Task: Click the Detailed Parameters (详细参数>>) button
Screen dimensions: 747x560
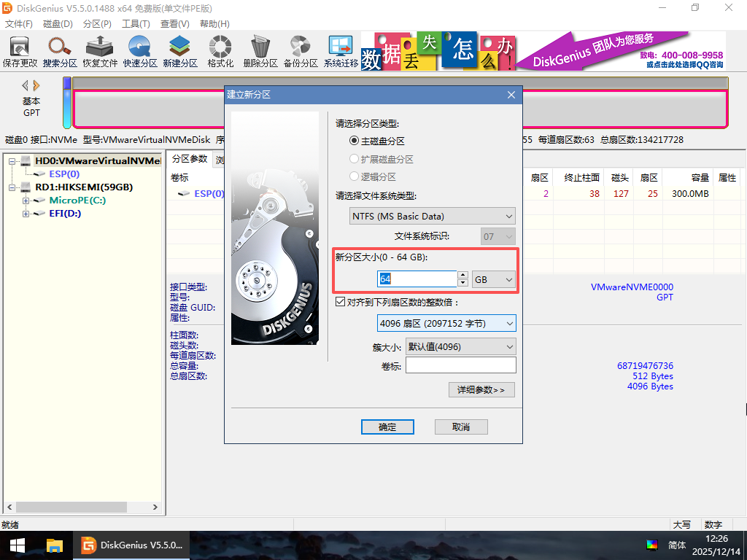Action: click(x=481, y=390)
